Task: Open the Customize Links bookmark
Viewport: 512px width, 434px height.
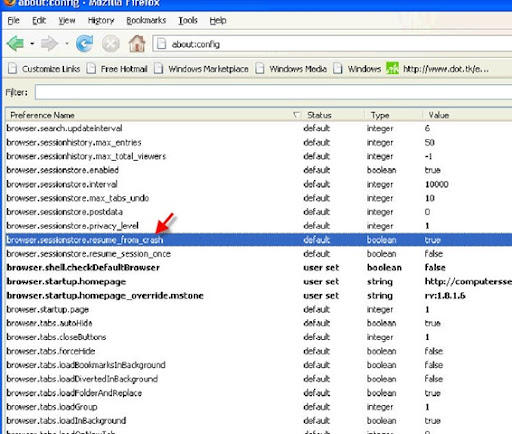Action: click(44, 69)
